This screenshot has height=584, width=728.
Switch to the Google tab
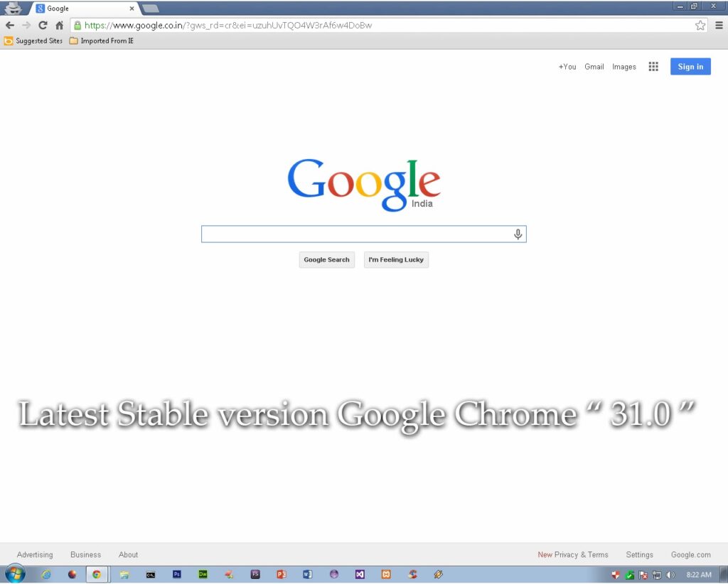click(84, 9)
